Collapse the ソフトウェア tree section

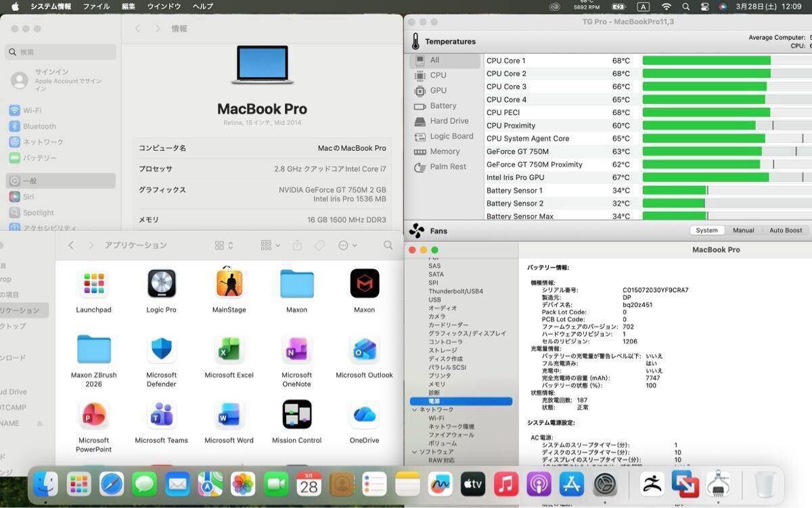[x=414, y=452]
